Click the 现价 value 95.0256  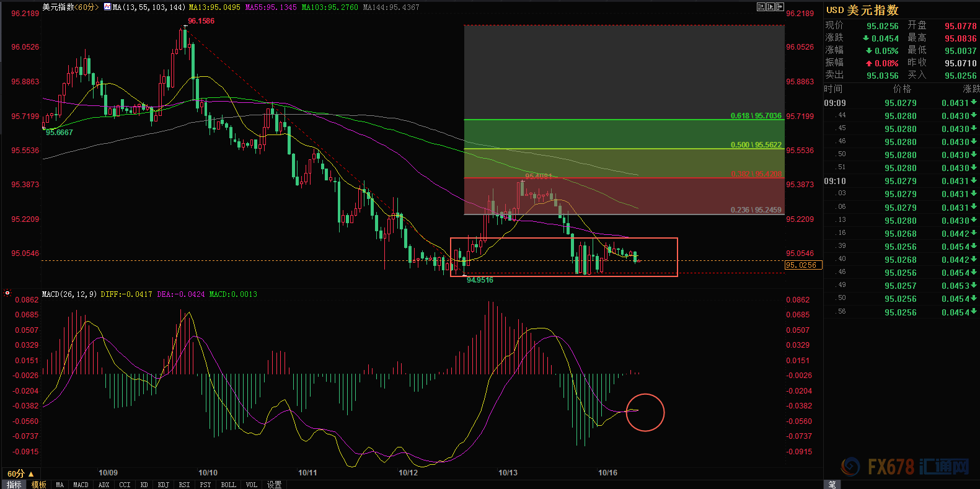[882, 26]
